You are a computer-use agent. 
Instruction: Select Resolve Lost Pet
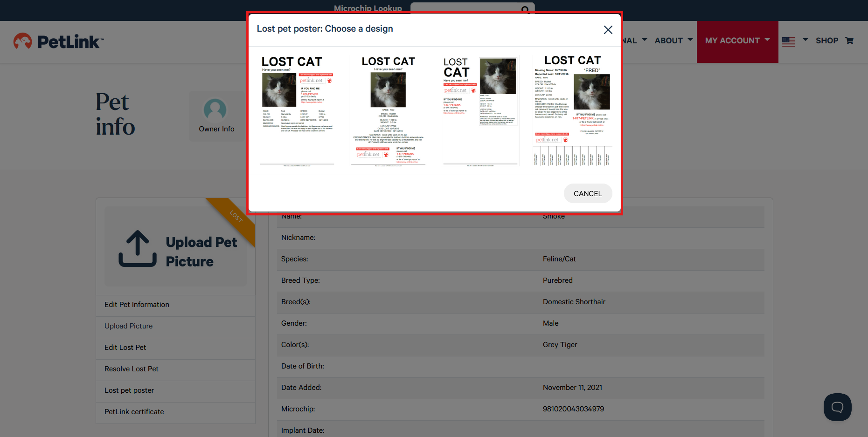(175, 369)
